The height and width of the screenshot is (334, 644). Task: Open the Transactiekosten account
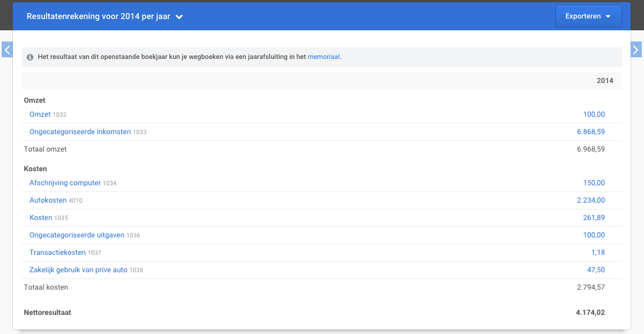pyautogui.click(x=57, y=253)
